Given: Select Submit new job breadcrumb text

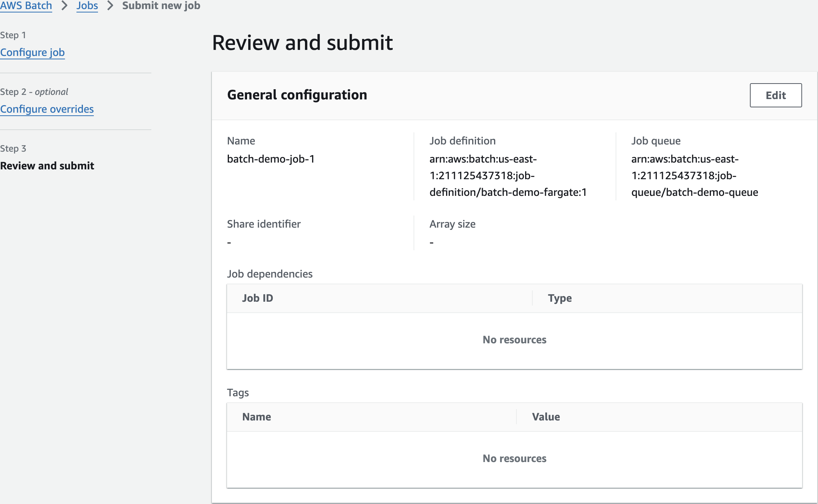Looking at the screenshot, I should 161,6.
